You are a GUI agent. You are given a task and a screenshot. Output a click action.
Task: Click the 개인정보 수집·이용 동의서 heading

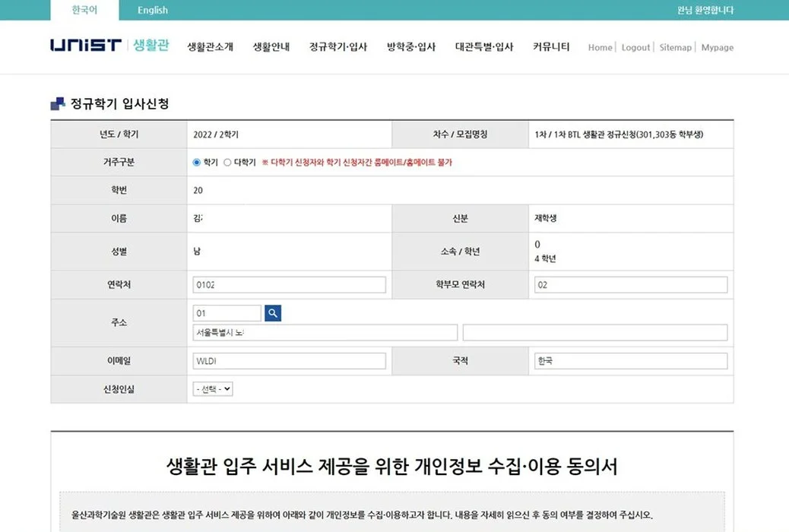point(392,466)
